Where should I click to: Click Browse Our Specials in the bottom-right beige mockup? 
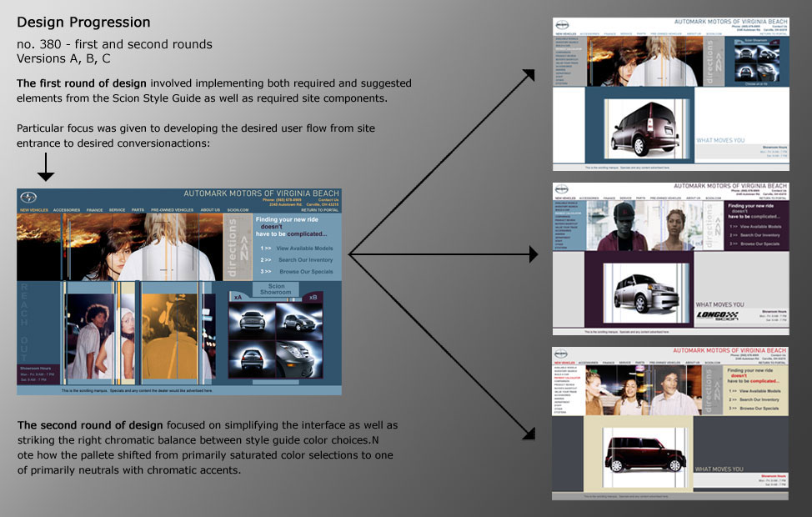click(759, 409)
